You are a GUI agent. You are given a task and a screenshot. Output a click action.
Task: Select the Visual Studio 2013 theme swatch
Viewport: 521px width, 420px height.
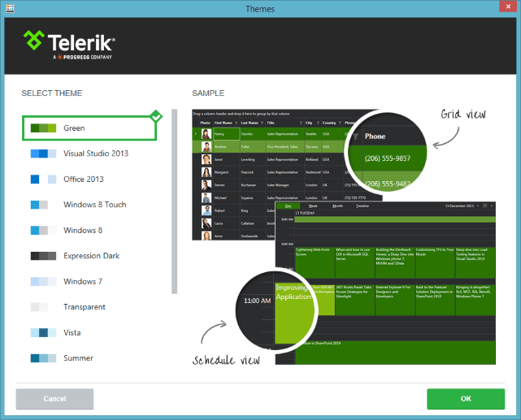coord(43,154)
